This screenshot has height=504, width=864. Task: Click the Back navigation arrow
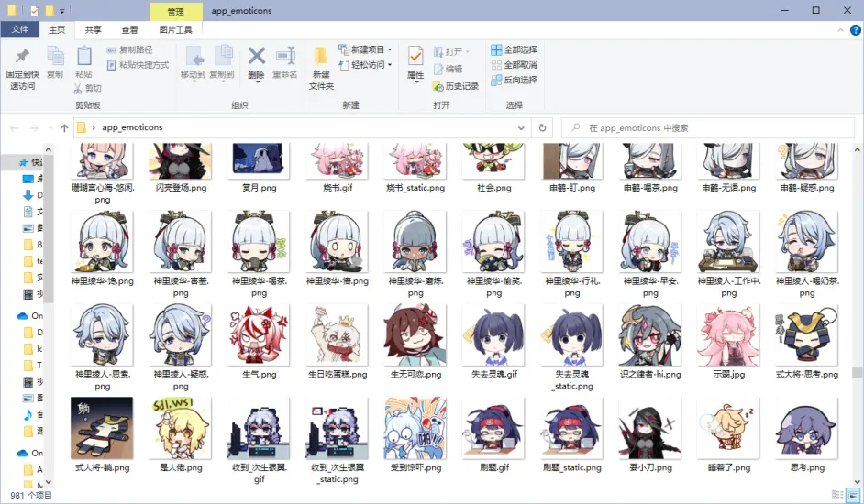[15, 127]
